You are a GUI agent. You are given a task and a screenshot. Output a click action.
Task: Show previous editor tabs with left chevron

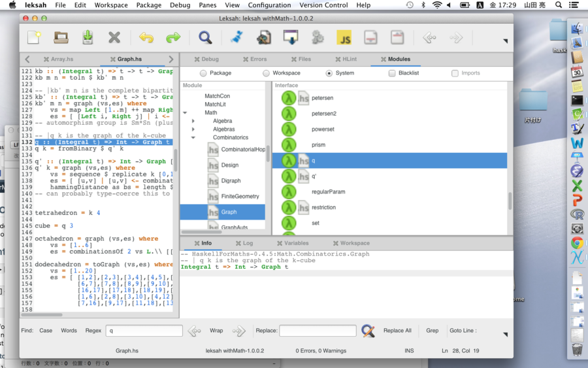27,59
